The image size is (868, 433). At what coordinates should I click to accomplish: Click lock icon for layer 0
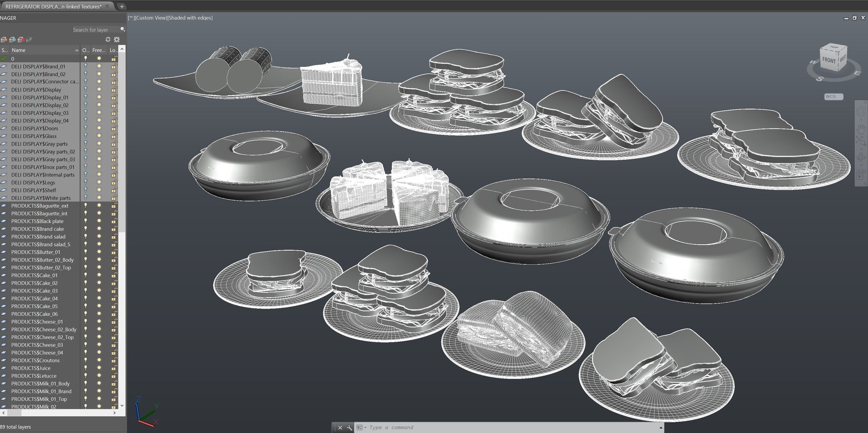[114, 58]
